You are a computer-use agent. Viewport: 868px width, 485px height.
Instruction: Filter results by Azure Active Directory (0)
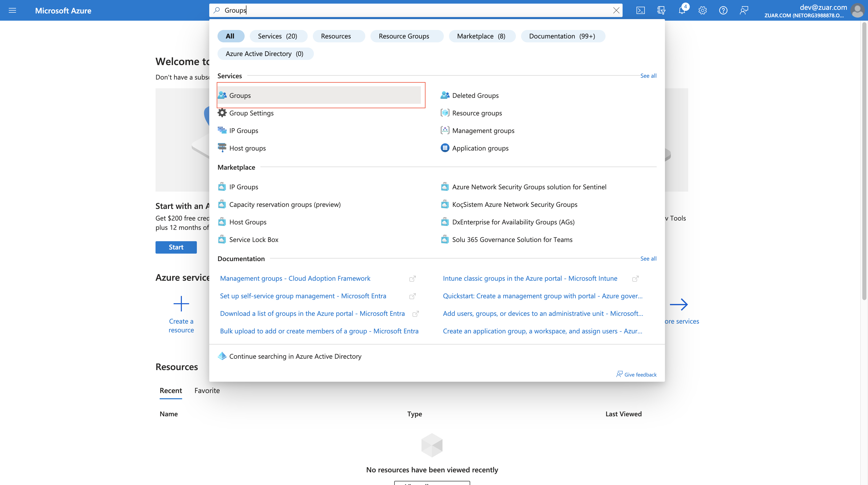[265, 53]
